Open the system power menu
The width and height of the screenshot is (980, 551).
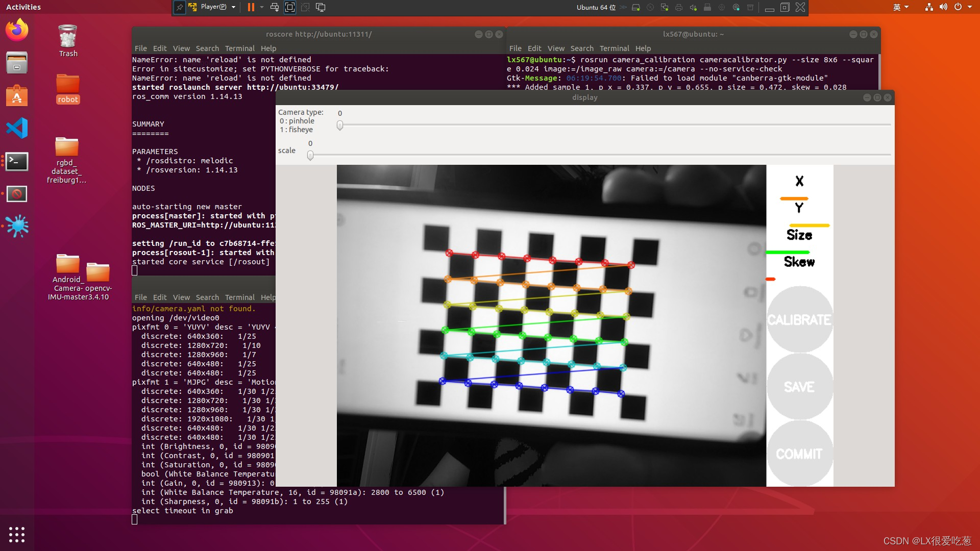[963, 7]
